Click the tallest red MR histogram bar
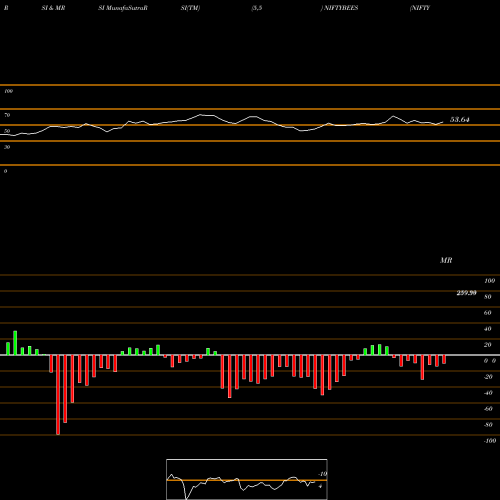 pos(58,395)
